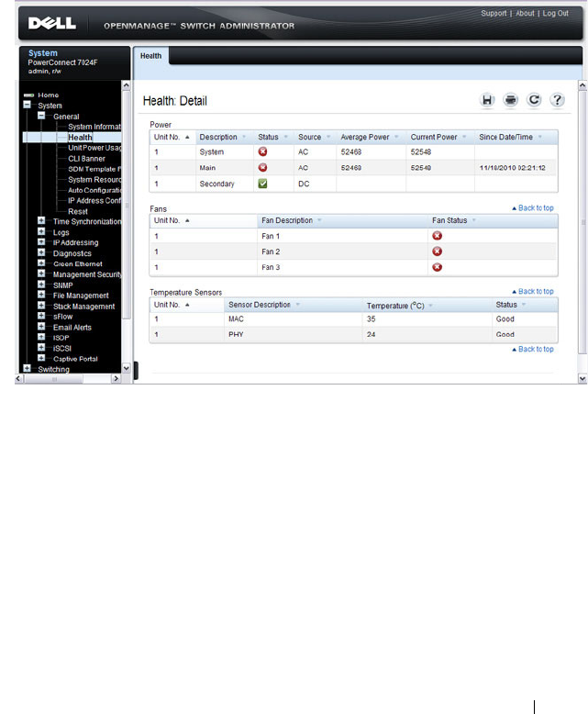Click down arrow of navigation vertical scrollbar
This screenshot has width=588, height=714.
(126, 368)
